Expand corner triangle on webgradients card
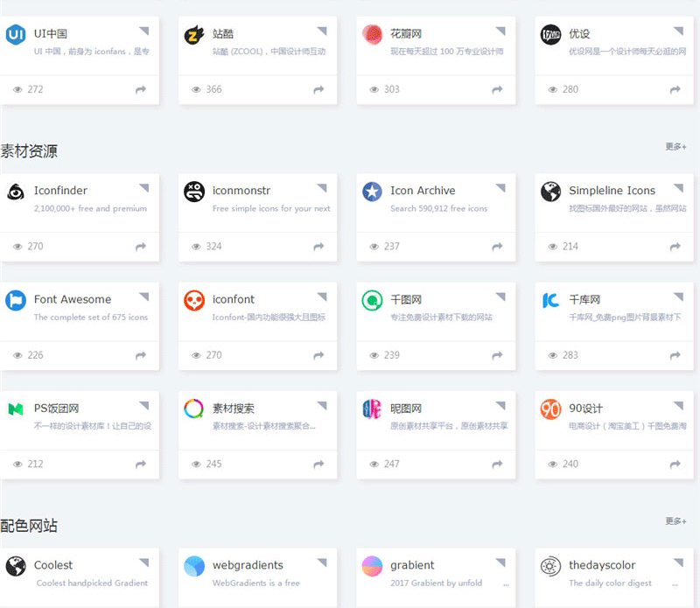 point(322,562)
